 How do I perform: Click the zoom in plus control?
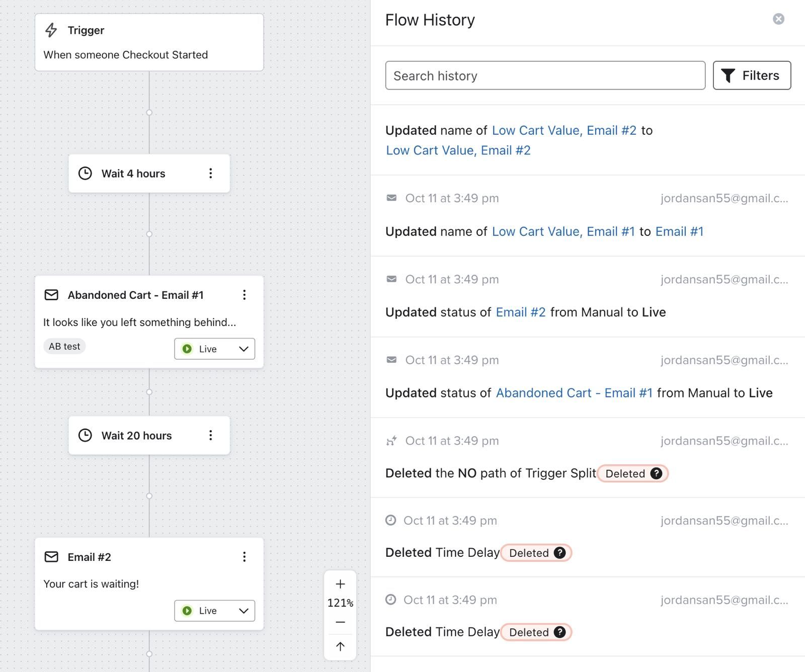pos(340,584)
